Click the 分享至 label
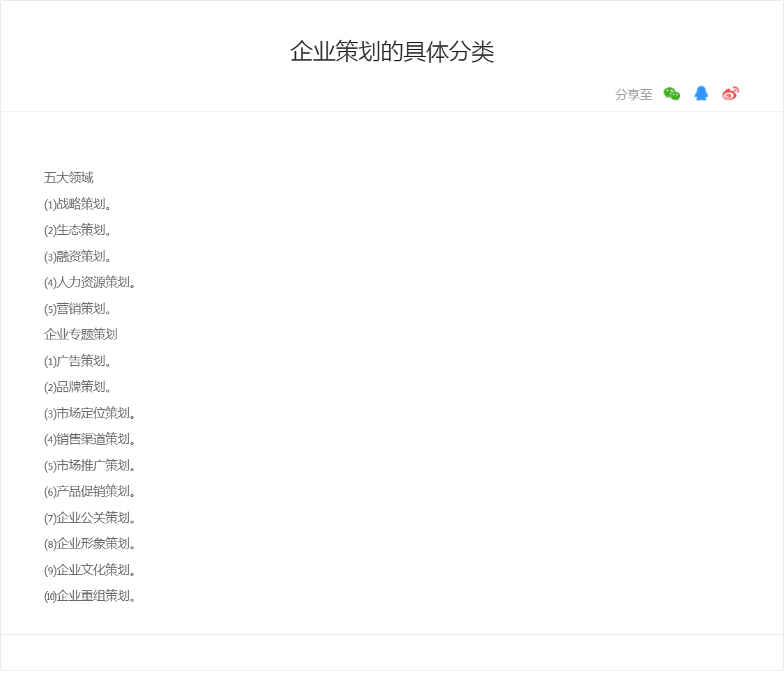 [633, 95]
